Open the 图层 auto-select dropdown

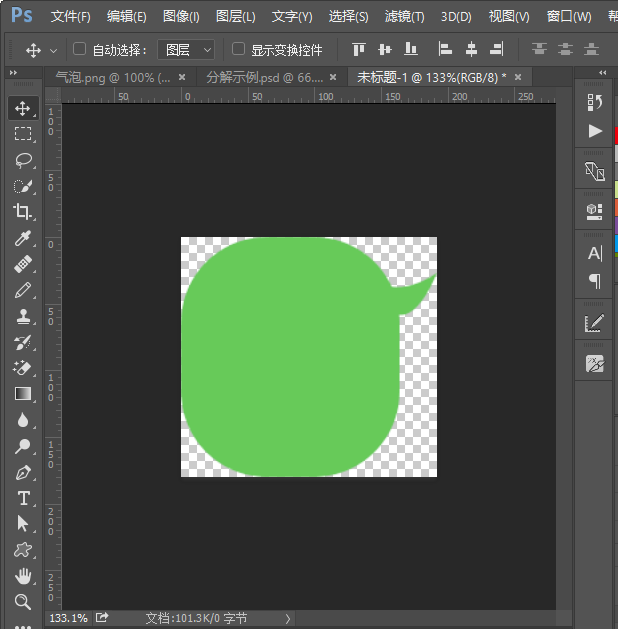(186, 50)
